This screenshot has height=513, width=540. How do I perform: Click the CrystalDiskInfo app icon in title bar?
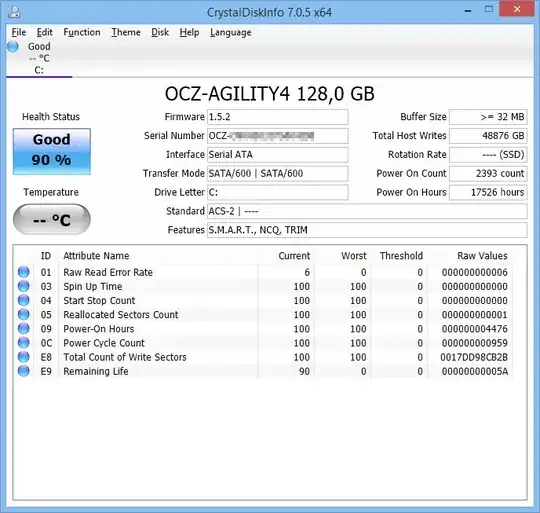(x=14, y=11)
